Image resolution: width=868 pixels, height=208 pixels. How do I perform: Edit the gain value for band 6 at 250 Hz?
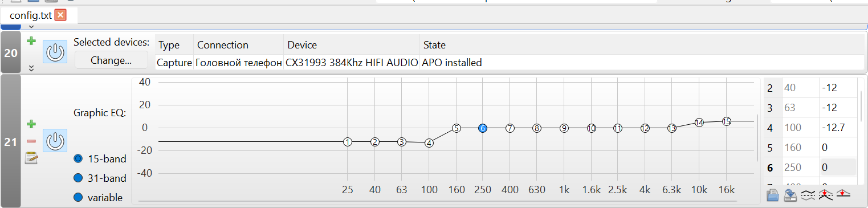(x=838, y=168)
